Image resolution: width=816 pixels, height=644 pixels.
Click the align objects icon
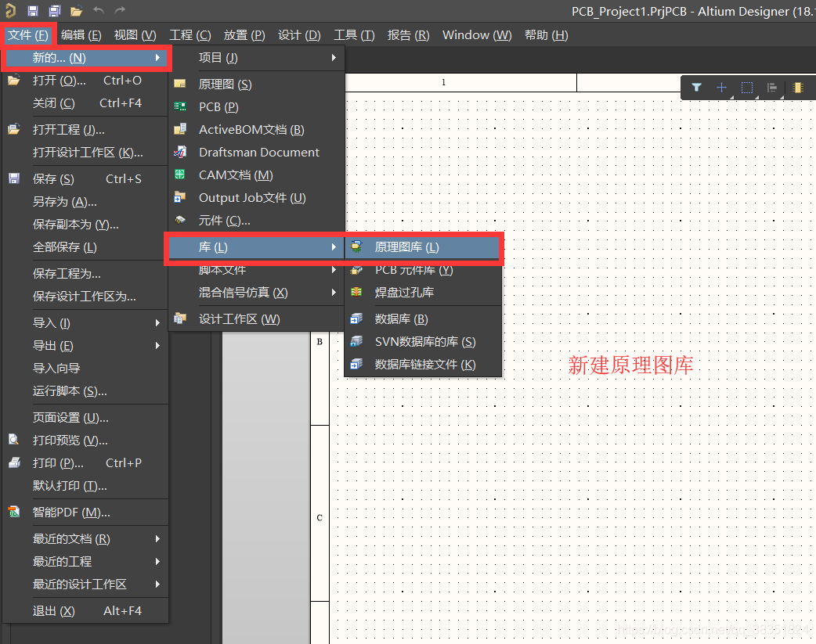pyautogui.click(x=772, y=88)
